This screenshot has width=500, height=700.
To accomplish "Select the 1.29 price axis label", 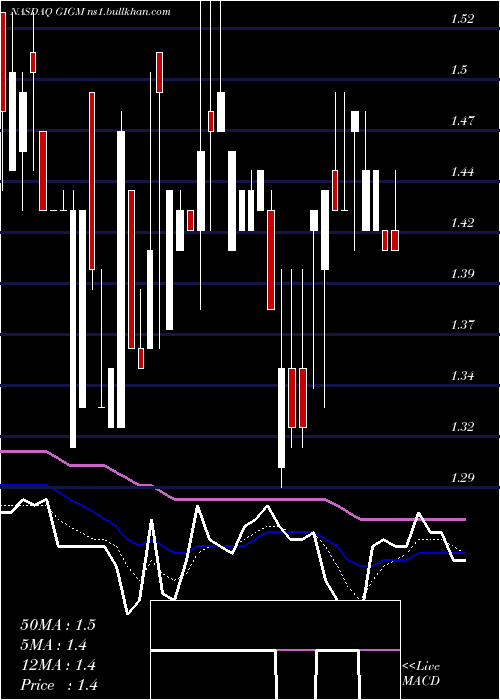I will 462,478.
